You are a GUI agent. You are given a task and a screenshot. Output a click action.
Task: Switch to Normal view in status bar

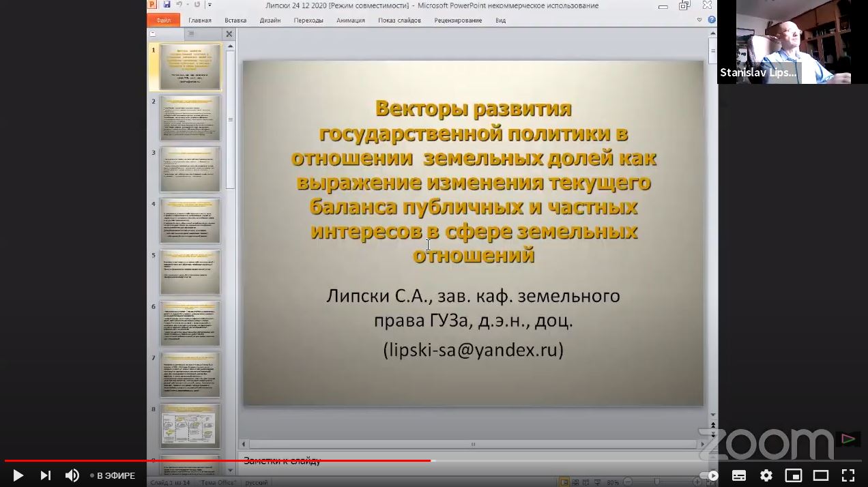coord(564,482)
